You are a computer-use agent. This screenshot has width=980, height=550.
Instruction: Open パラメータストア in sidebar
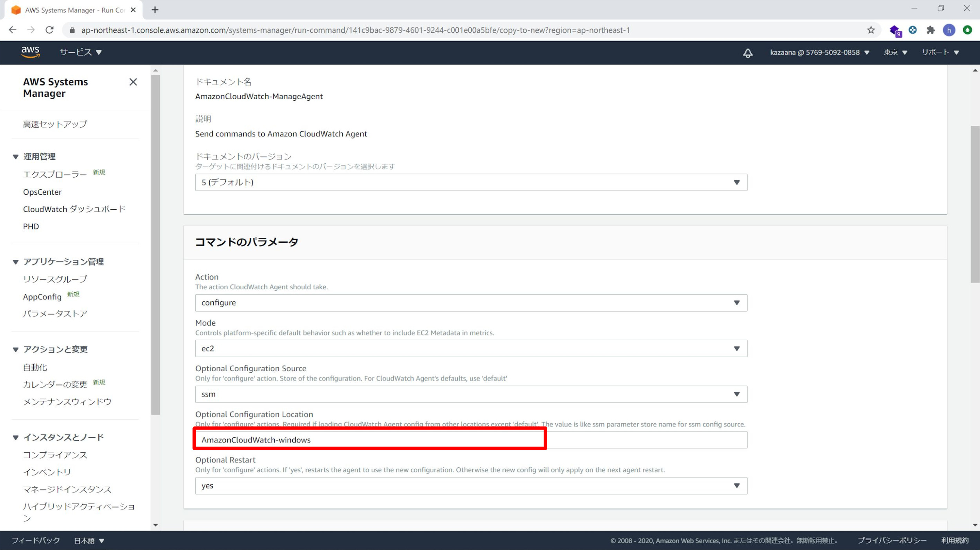55,314
